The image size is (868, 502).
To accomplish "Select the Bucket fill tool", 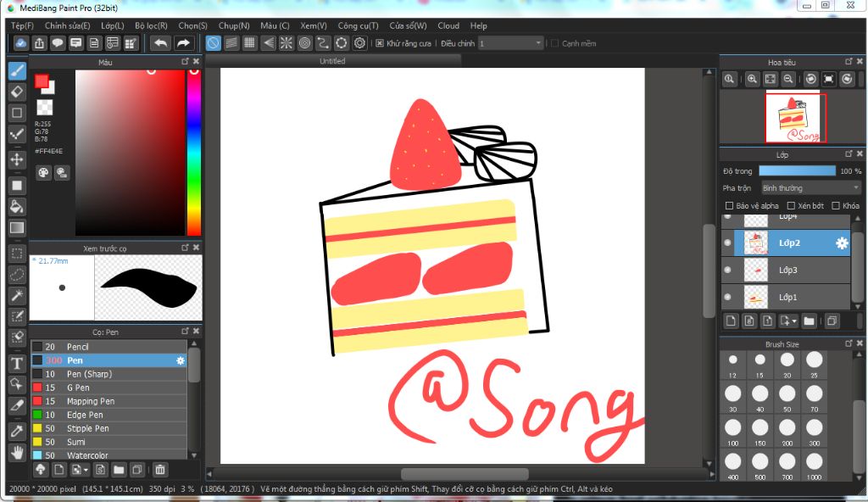I will 17,206.
